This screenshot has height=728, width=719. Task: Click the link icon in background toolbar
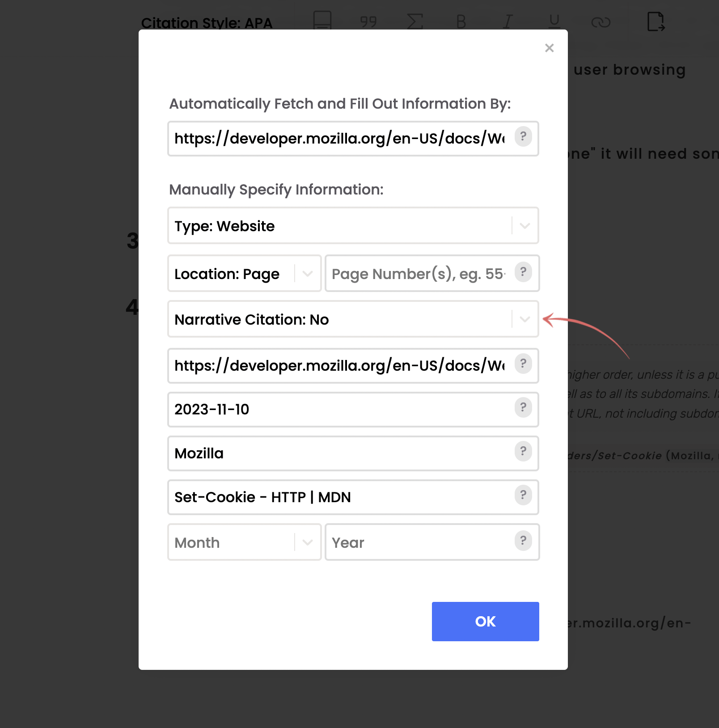click(601, 22)
